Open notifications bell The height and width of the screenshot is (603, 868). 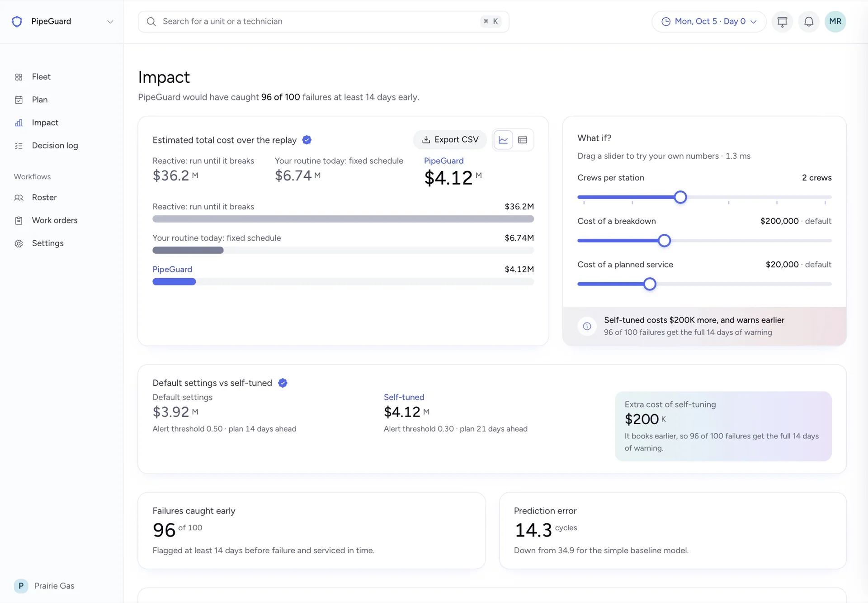(809, 22)
